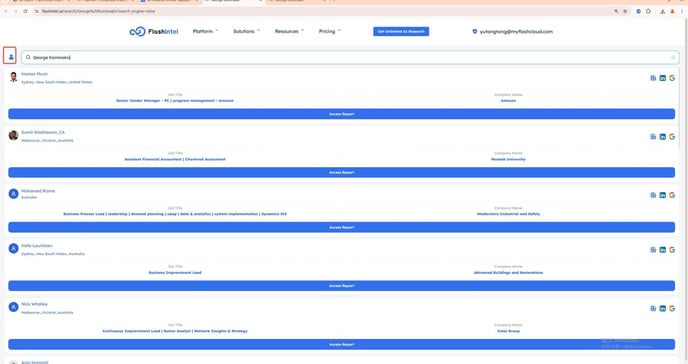Click building icon for Business Improvement Lead result
This screenshot has height=364, width=688.
653,250
